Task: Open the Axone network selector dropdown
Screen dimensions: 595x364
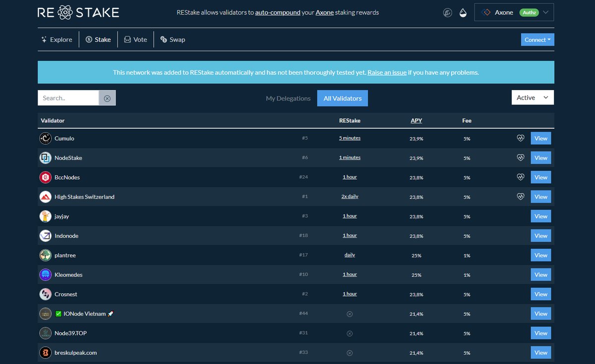Action: [x=514, y=12]
